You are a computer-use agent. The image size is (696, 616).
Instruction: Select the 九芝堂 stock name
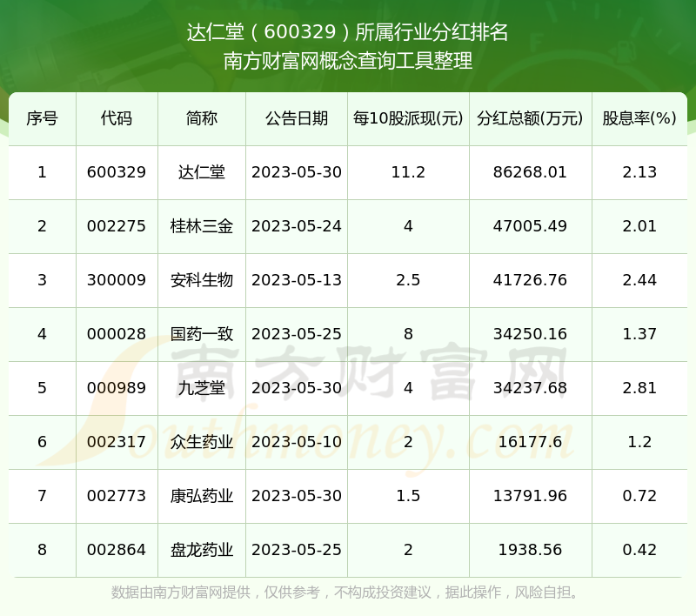pos(202,388)
